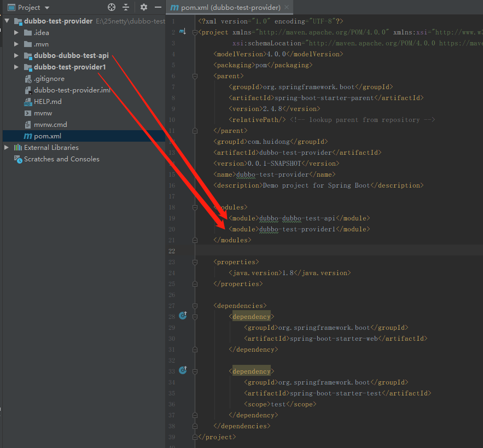Click the closing project tag on line 39
Viewport: 483px width, 448px height.
click(x=217, y=437)
